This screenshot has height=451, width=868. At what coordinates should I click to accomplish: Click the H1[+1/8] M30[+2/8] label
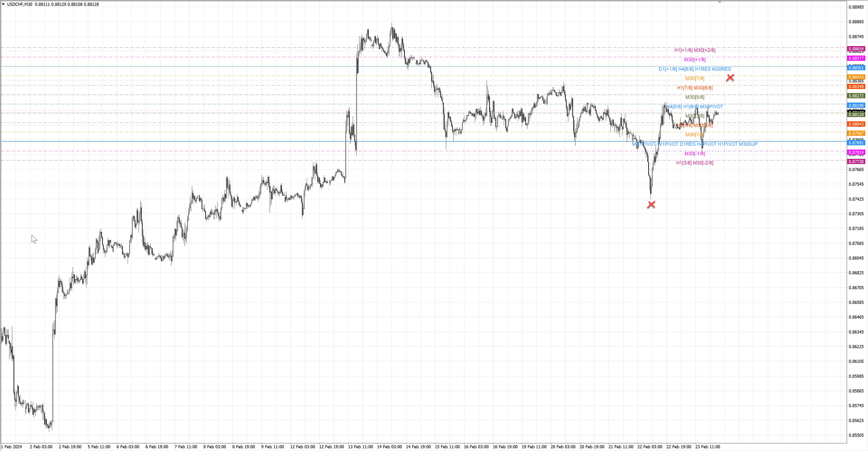coord(694,50)
